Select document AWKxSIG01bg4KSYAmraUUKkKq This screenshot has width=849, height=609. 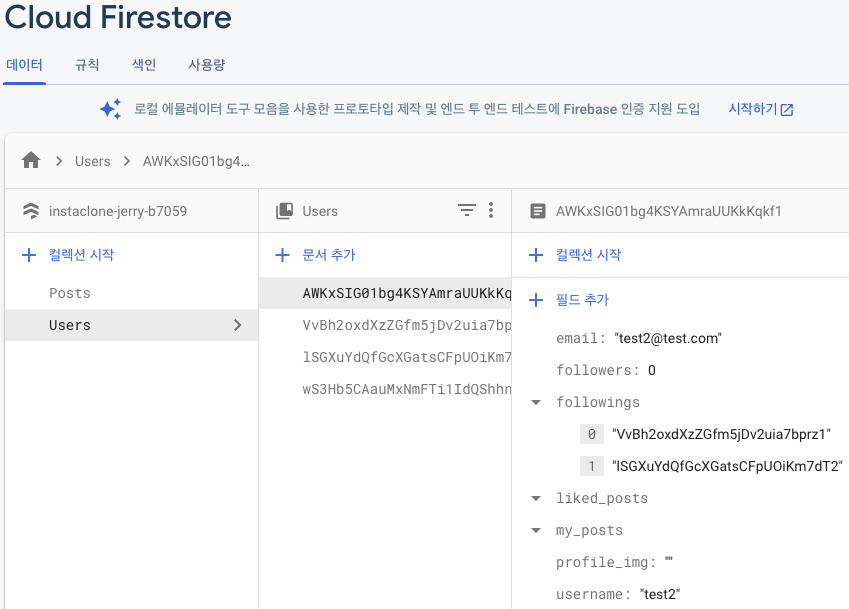click(385, 293)
